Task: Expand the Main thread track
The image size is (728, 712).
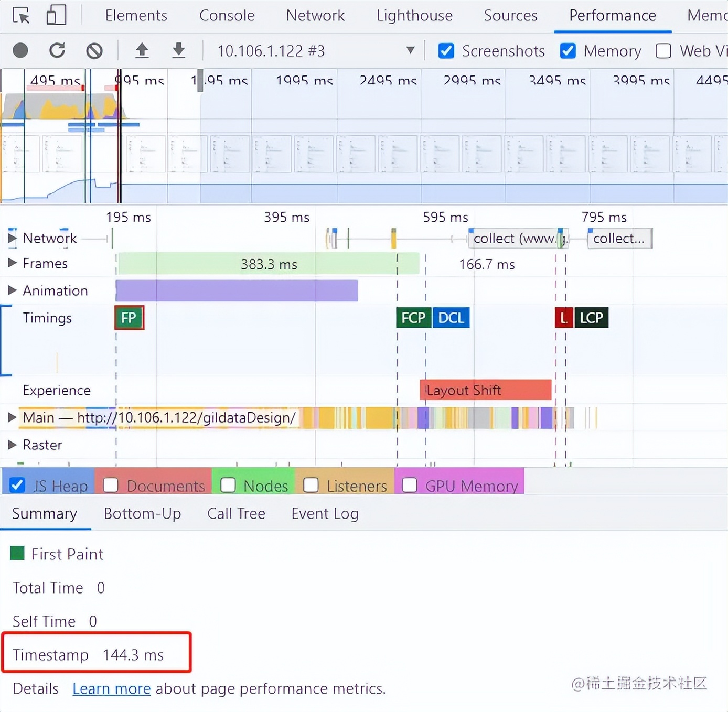Action: (x=12, y=417)
